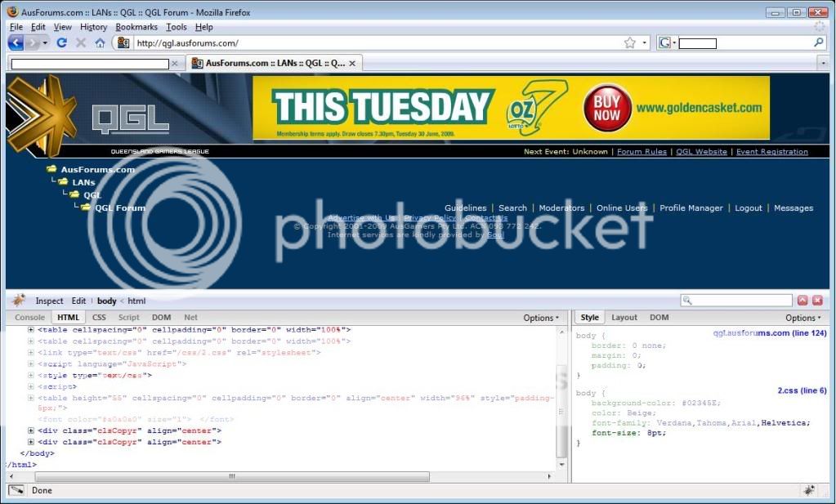The image size is (836, 504).
Task: Expand the first div clsCopyr node
Action: click(x=31, y=430)
